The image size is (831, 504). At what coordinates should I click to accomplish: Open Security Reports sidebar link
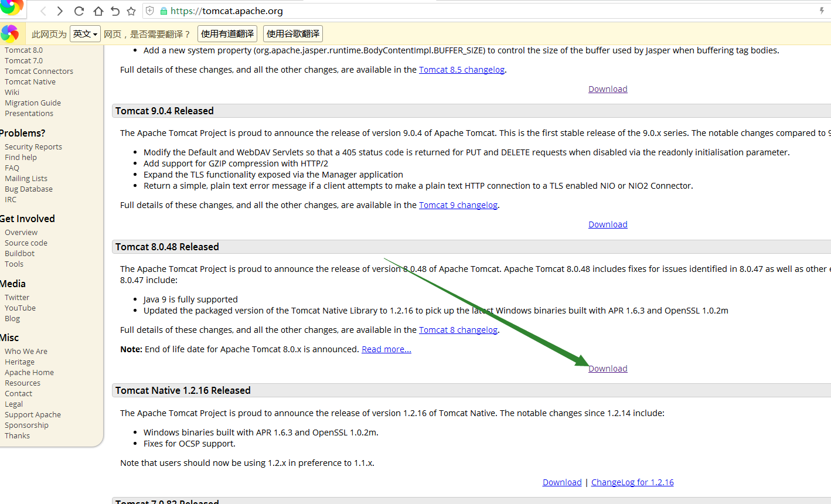33,147
